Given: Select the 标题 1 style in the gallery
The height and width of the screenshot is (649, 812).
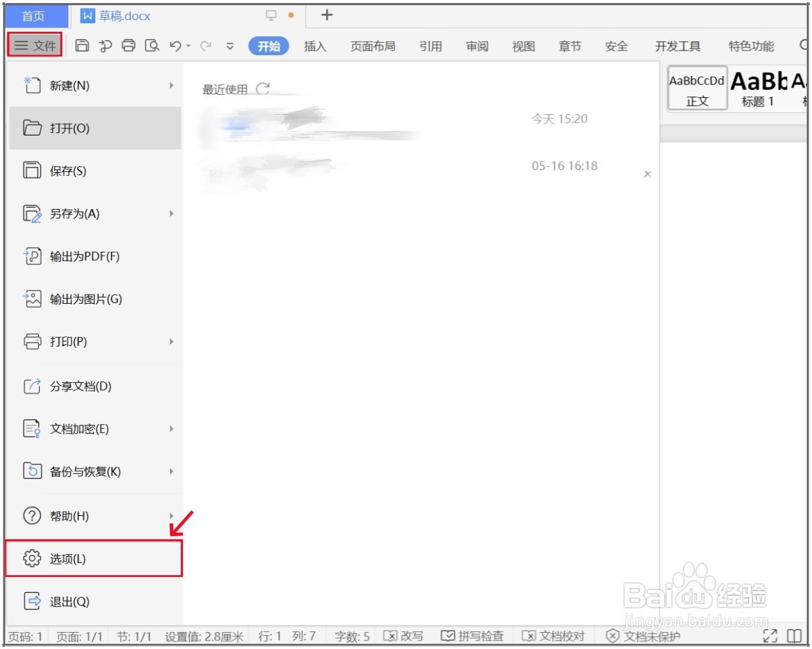Looking at the screenshot, I should pos(757,88).
